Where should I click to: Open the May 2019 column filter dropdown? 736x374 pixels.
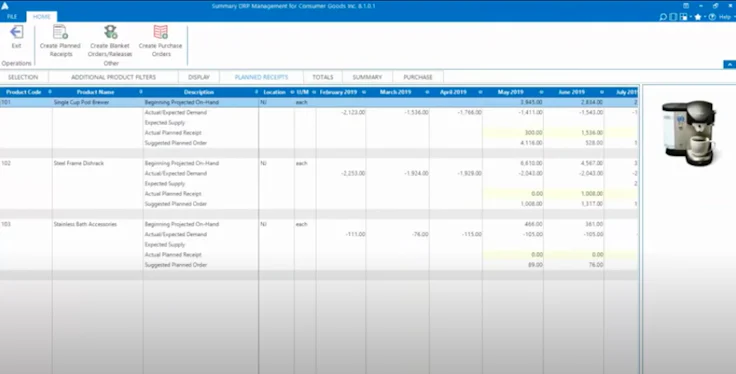click(x=541, y=92)
